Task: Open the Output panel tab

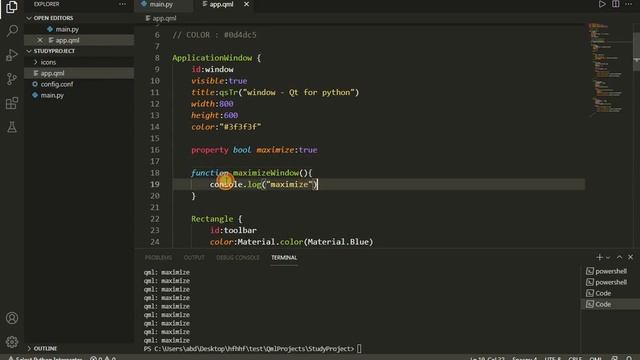Action: click(x=194, y=258)
